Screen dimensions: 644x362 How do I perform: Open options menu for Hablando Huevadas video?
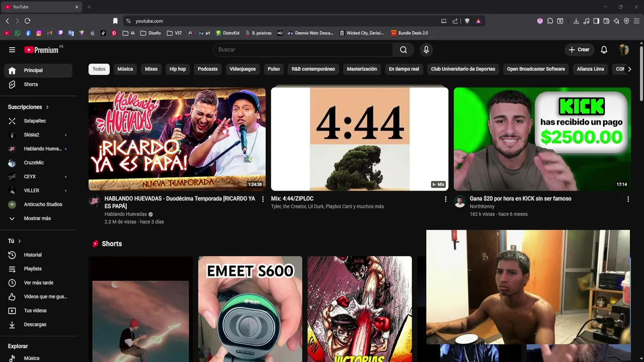(263, 200)
